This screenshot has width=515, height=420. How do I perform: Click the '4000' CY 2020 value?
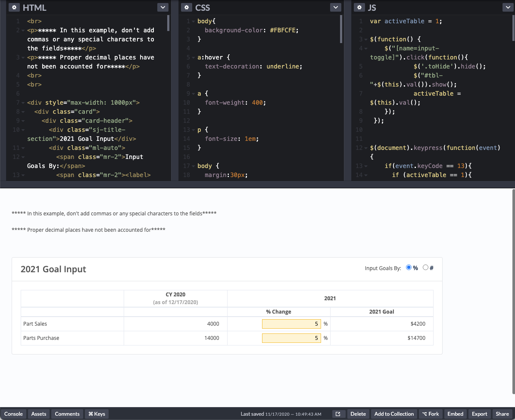coord(213,324)
